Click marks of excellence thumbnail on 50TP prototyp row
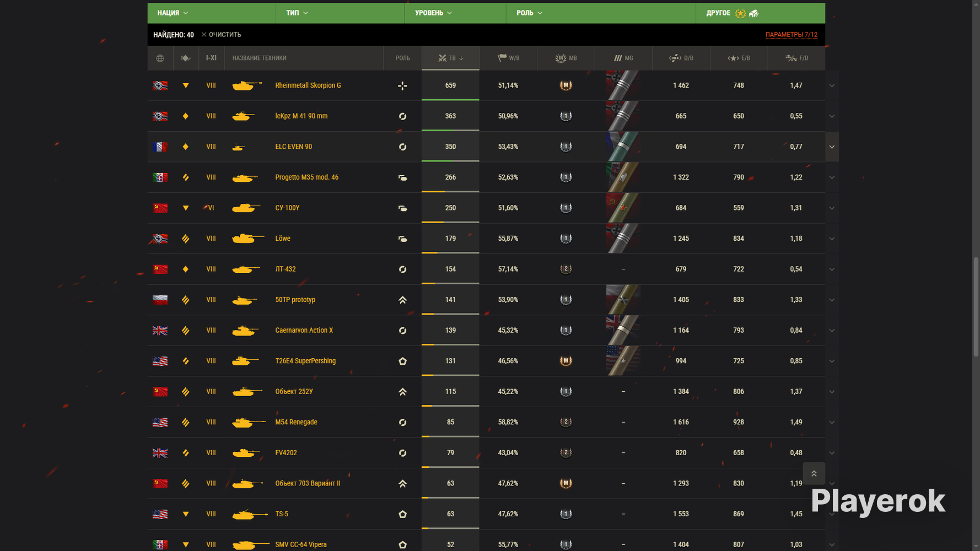This screenshot has width=980, height=551. (623, 300)
